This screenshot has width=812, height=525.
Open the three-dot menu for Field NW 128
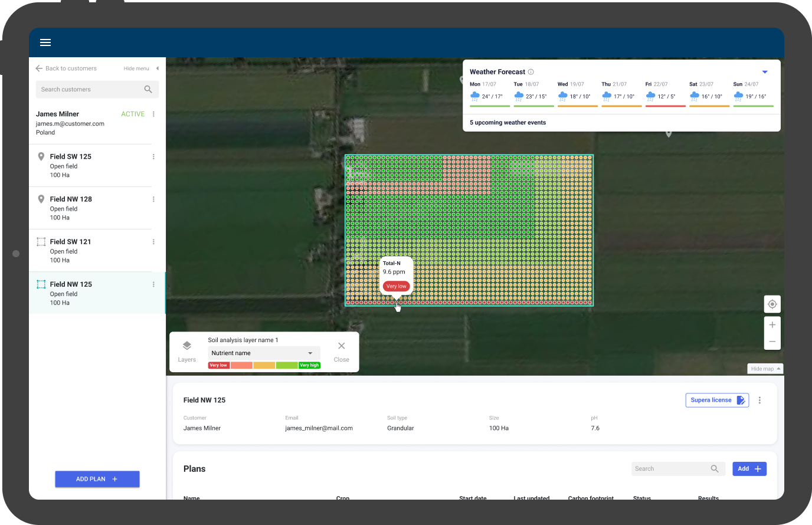pos(153,199)
